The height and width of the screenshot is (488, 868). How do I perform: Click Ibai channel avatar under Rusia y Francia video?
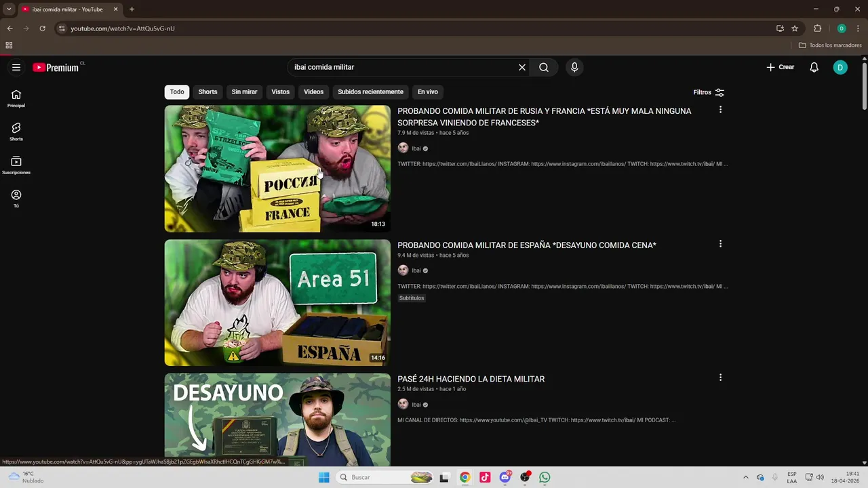click(x=403, y=148)
